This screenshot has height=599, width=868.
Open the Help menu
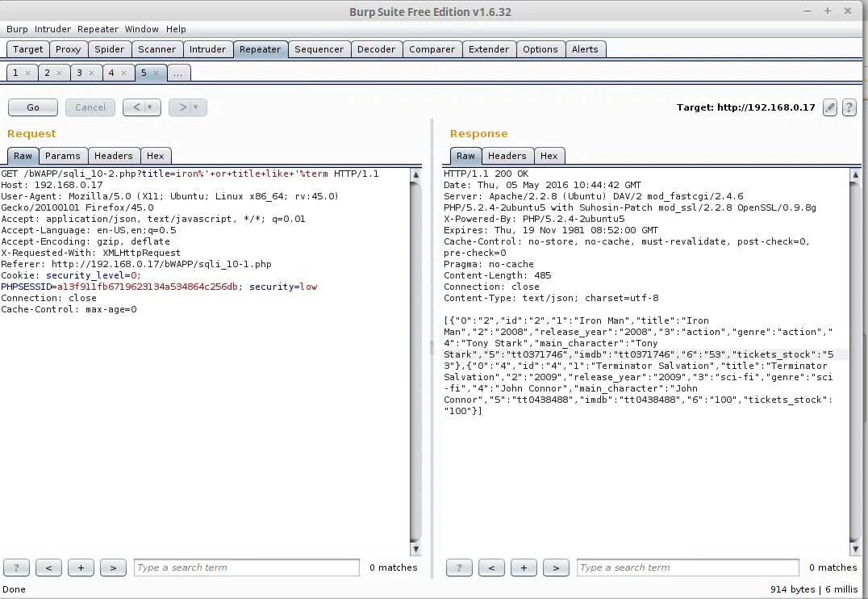tap(176, 29)
